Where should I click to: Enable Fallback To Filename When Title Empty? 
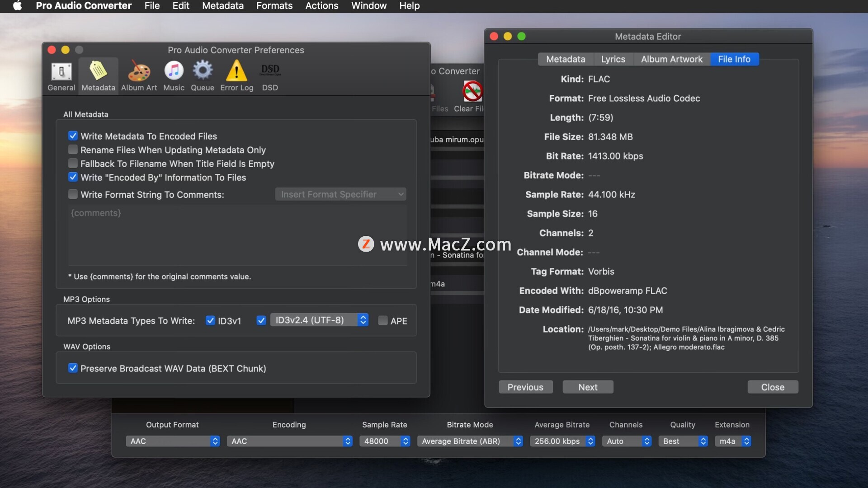point(73,163)
